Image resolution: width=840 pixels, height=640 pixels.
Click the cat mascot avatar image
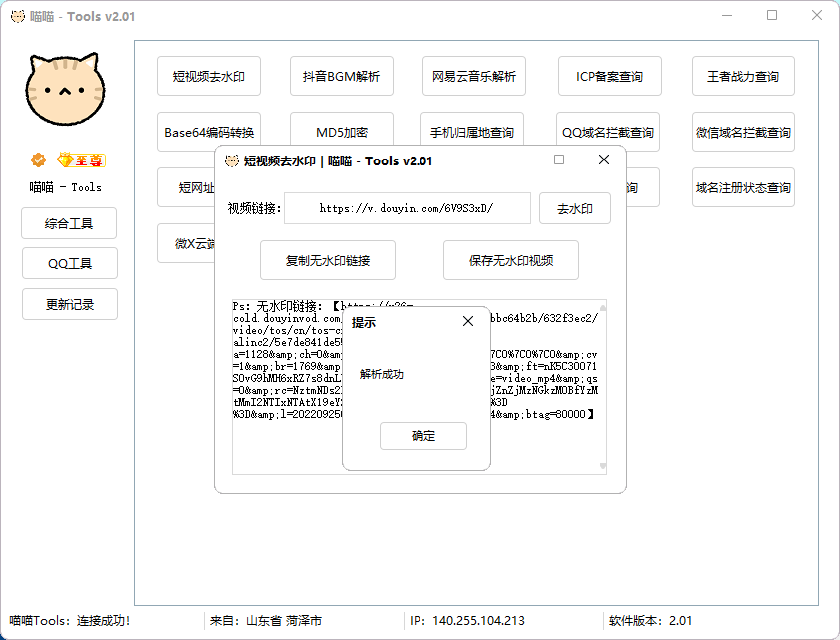(65, 89)
